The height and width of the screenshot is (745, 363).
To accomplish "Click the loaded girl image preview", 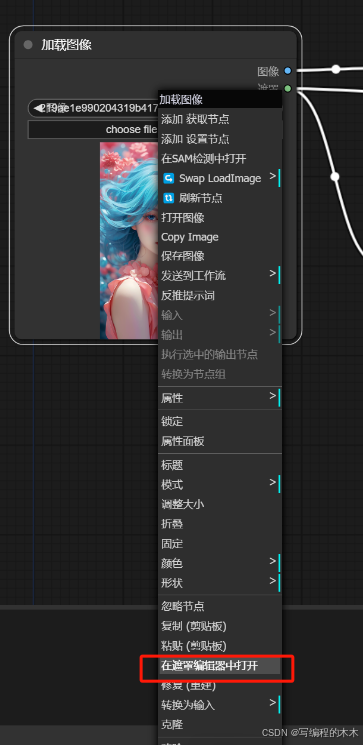I will point(129,240).
